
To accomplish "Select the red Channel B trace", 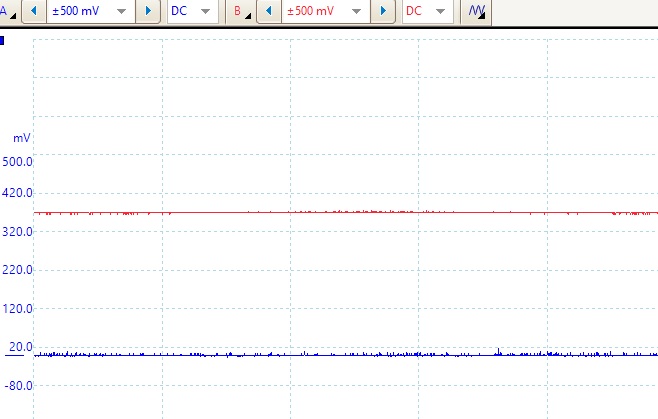I will [x=346, y=213].
